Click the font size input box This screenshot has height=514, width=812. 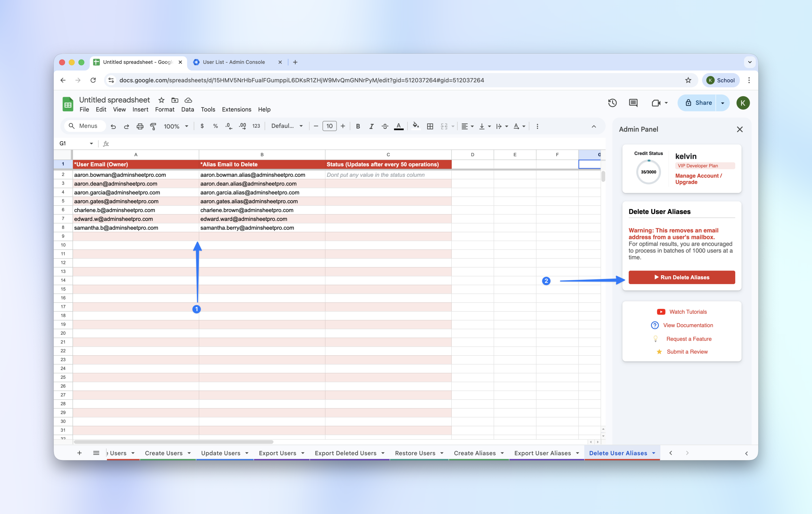pyautogui.click(x=330, y=126)
